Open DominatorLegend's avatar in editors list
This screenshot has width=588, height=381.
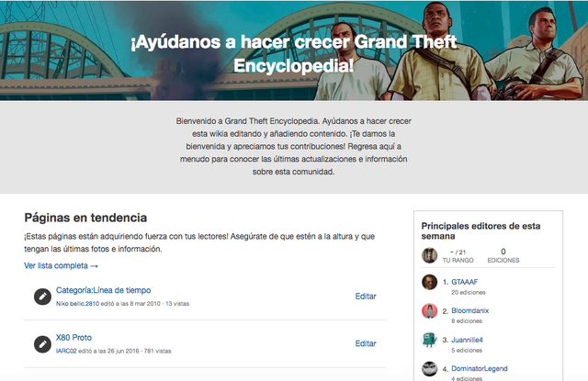pyautogui.click(x=429, y=369)
